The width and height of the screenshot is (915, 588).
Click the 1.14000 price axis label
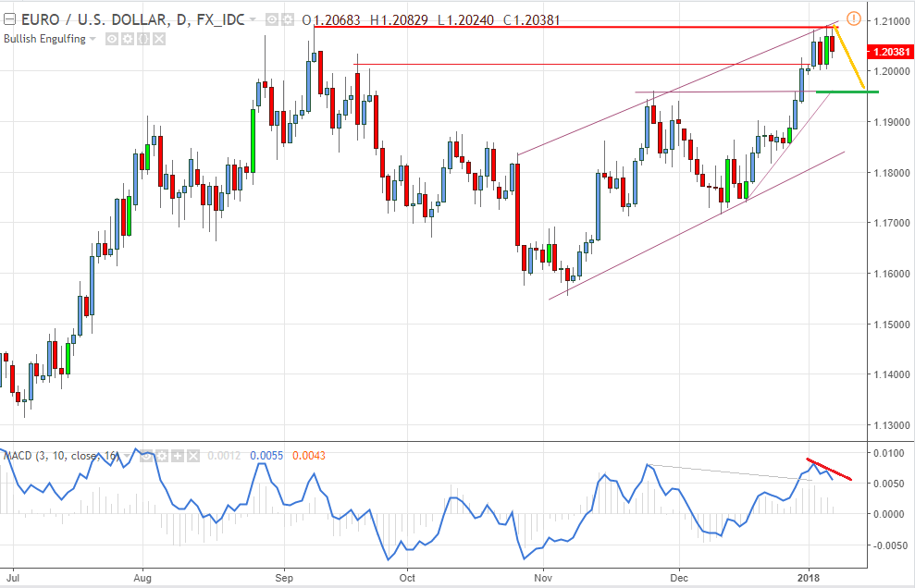click(x=892, y=374)
